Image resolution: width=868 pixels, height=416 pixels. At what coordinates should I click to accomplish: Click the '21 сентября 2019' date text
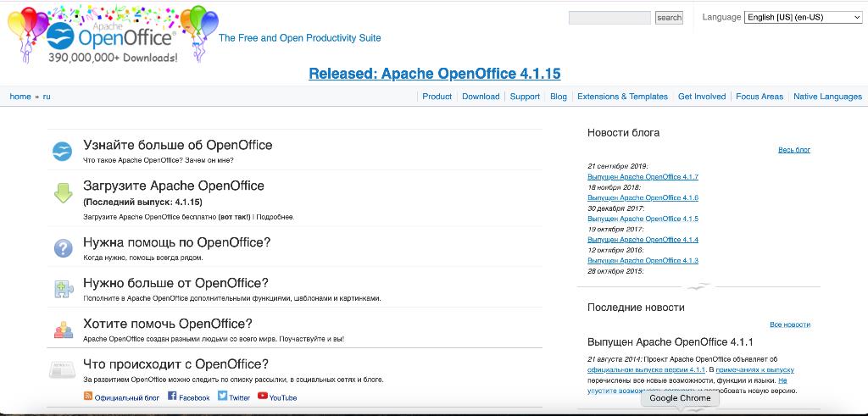(x=617, y=166)
